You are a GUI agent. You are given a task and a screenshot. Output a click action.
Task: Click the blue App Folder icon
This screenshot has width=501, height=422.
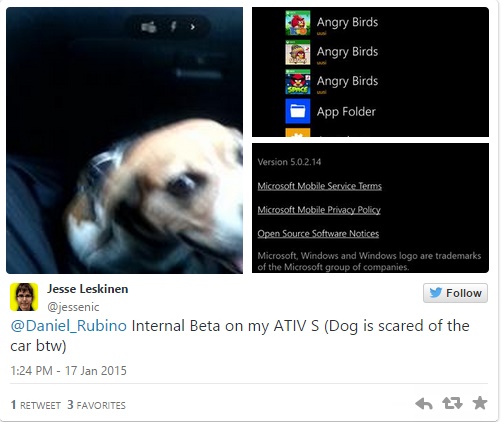(x=298, y=111)
